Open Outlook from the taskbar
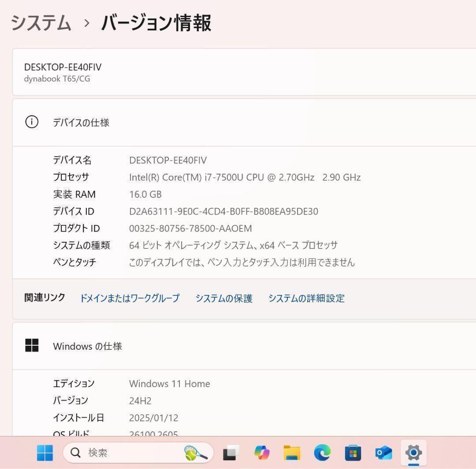Image resolution: width=476 pixels, height=469 pixels. [x=383, y=453]
